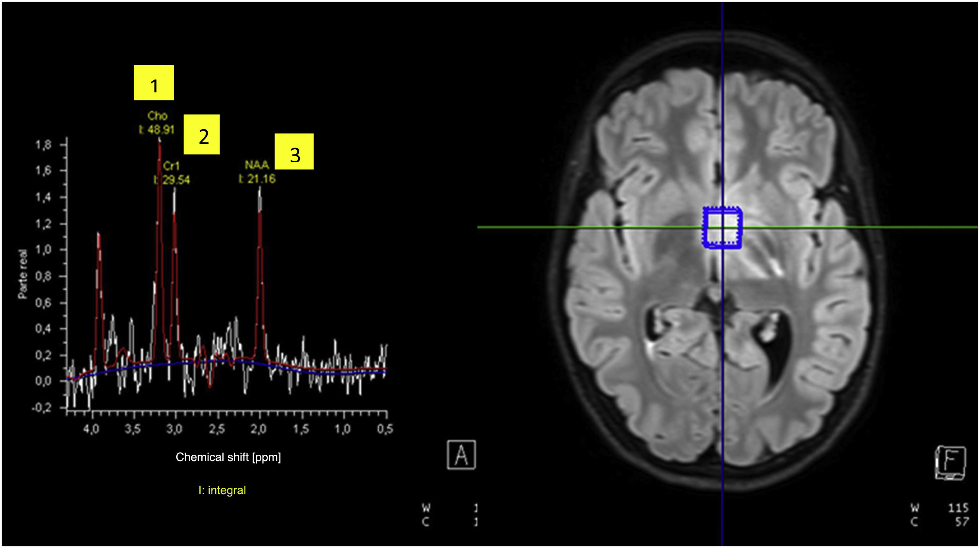
Task: Click the Chemical shift [ppm] axis title
Action: click(228, 457)
